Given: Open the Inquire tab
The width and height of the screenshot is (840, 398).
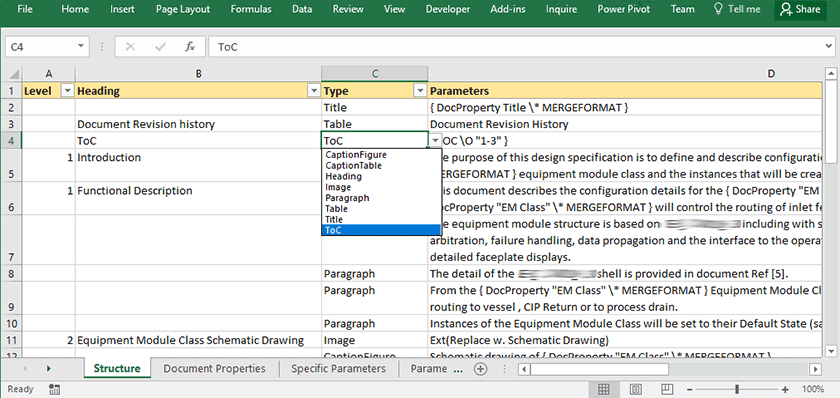Looking at the screenshot, I should [561, 9].
